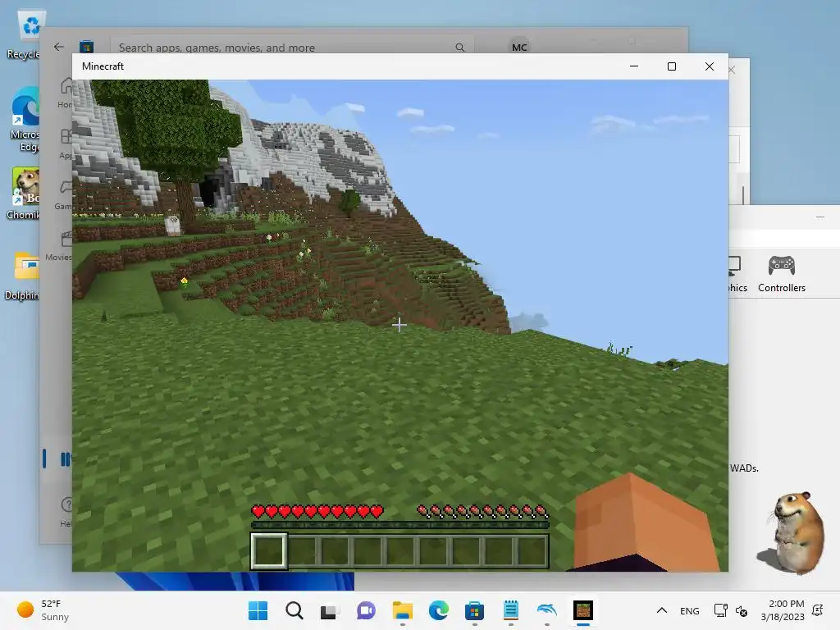Click the Microsoft Store search field
Screen dimensions: 840x630
coord(292,47)
